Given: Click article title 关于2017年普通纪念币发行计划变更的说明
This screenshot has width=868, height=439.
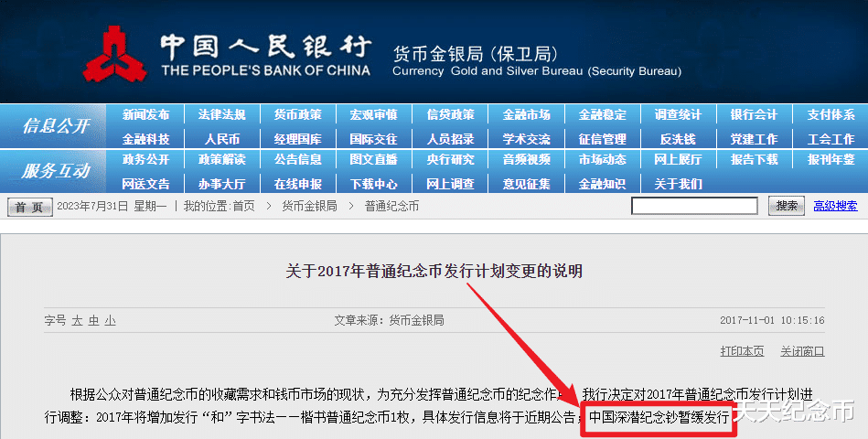Looking at the screenshot, I should point(434,271).
